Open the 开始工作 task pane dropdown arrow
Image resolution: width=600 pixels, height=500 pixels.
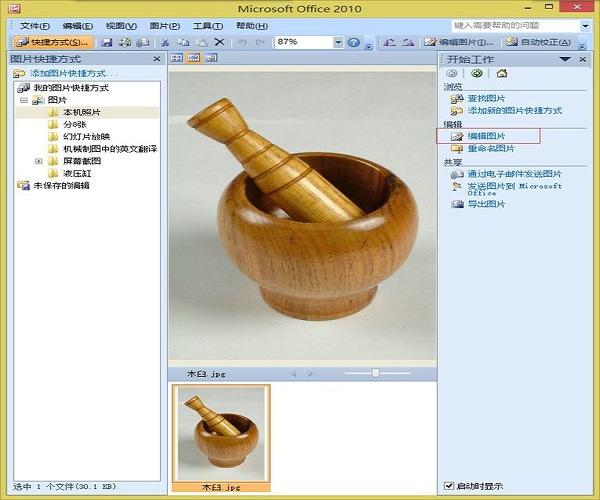pyautogui.click(x=567, y=60)
